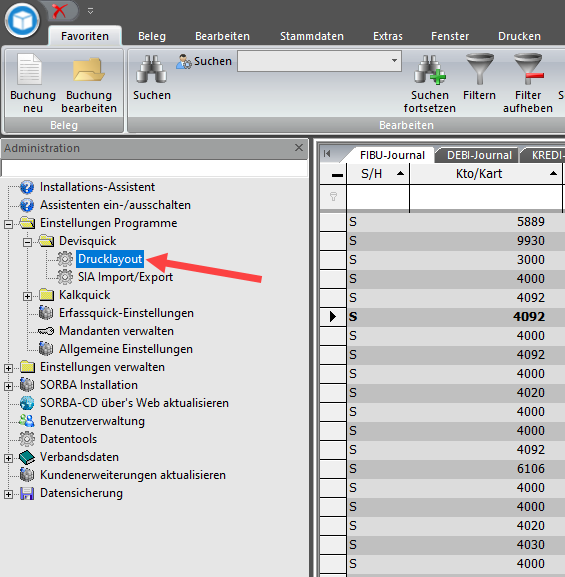Collapse the Einstellungen Programme node
565x577 pixels.
coord(8,224)
